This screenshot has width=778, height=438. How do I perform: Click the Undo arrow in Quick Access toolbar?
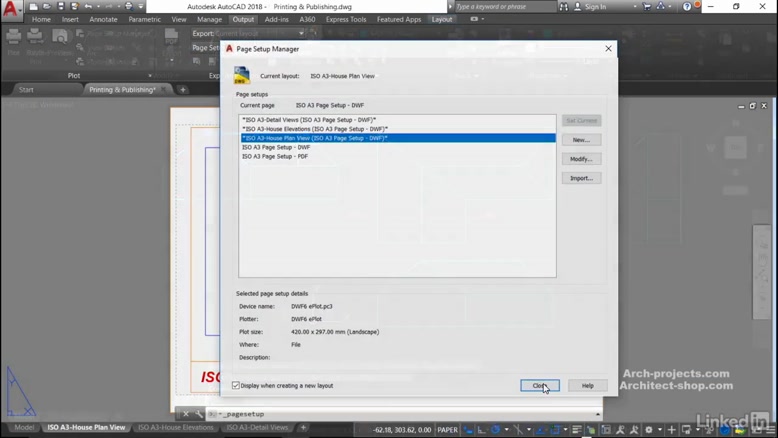(88, 6)
